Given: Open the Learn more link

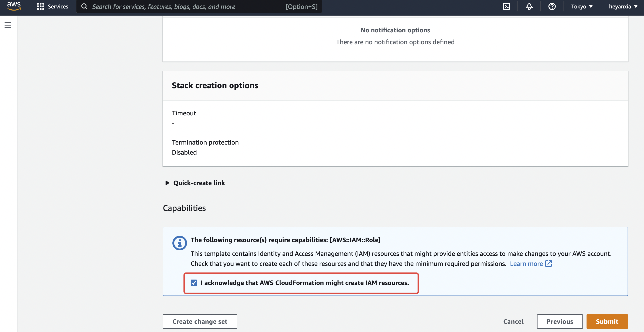Looking at the screenshot, I should pyautogui.click(x=526, y=264).
